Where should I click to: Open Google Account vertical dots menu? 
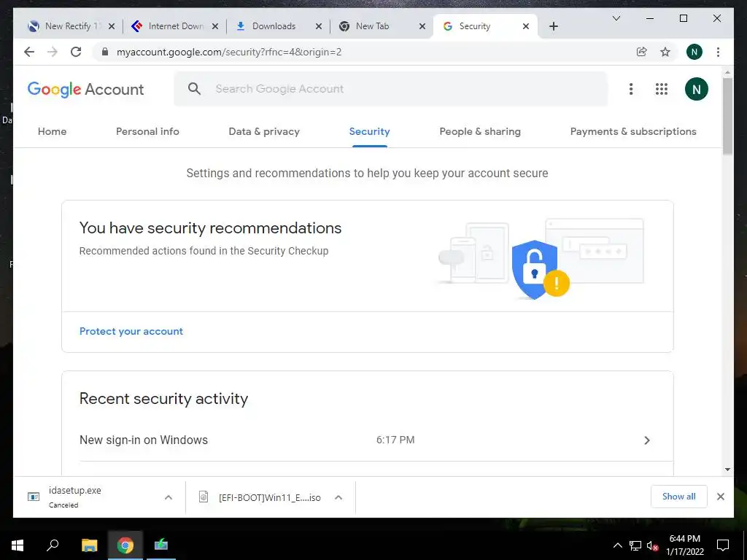pos(631,89)
